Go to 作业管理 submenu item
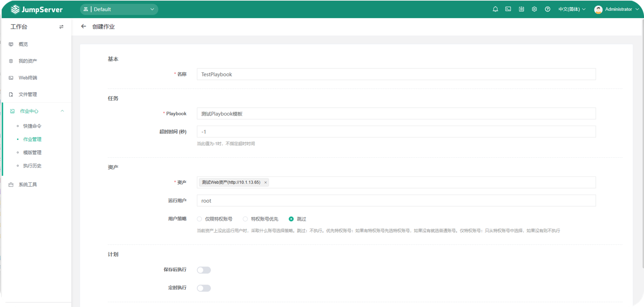 (32, 139)
